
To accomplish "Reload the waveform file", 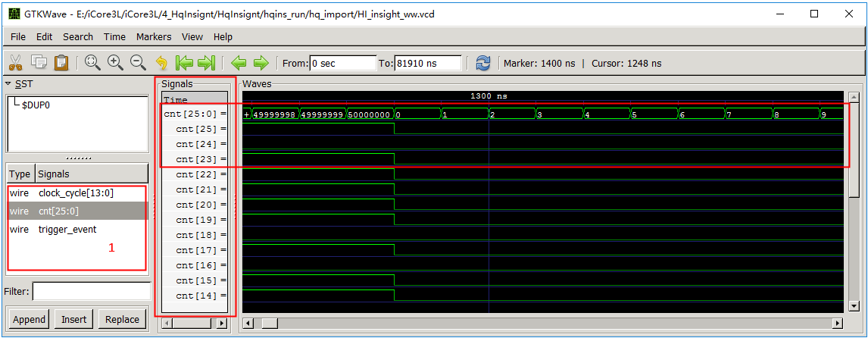I will point(483,63).
